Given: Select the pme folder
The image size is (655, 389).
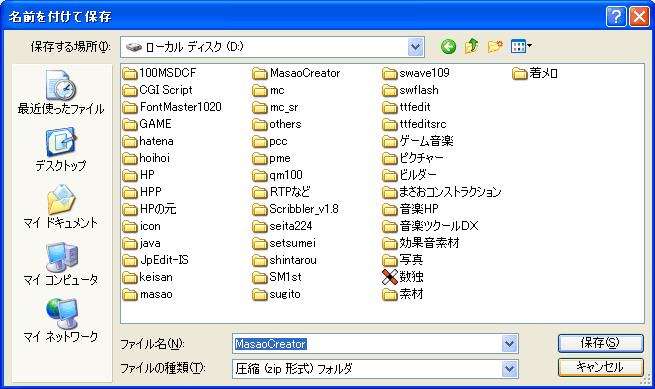Looking at the screenshot, I should pyautogui.click(x=272, y=158).
